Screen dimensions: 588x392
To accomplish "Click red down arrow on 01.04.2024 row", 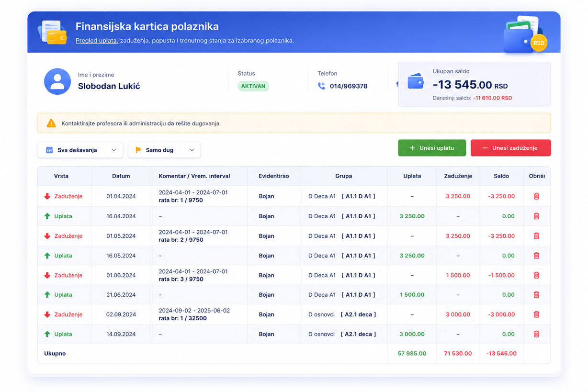I will click(x=47, y=196).
